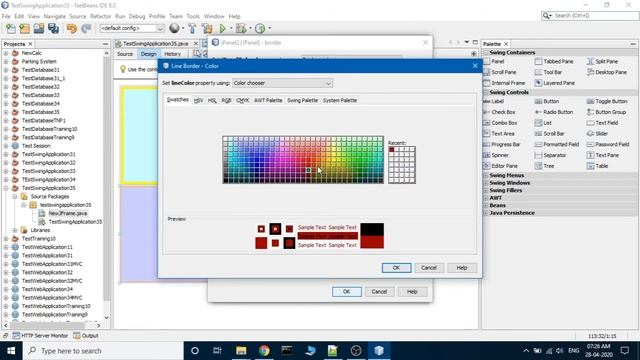Select the Split Pane palette item
This screenshot has height=360, width=640.
coord(602,61)
